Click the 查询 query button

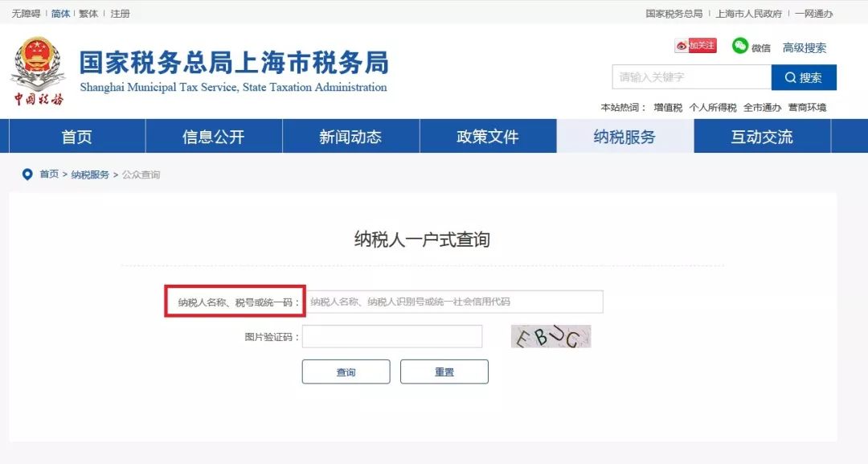click(346, 372)
